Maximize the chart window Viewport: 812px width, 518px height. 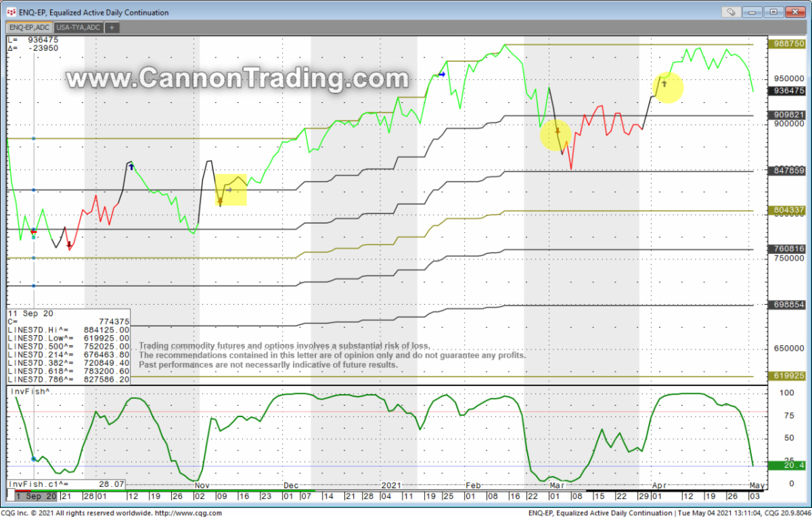[773, 12]
